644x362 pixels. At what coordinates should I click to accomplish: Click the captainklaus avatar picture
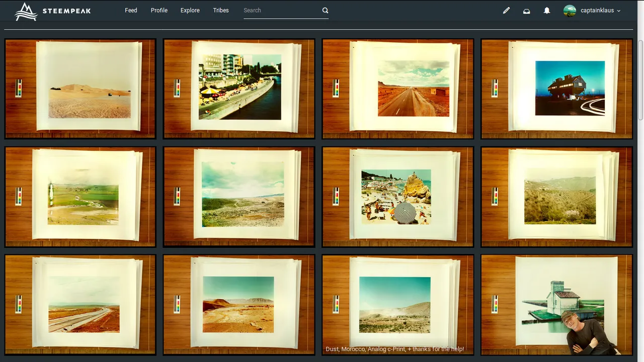point(570,11)
